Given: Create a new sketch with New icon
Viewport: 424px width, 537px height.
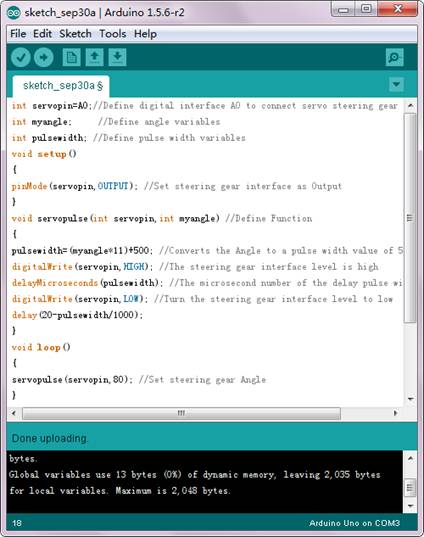Looking at the screenshot, I should pos(72,57).
